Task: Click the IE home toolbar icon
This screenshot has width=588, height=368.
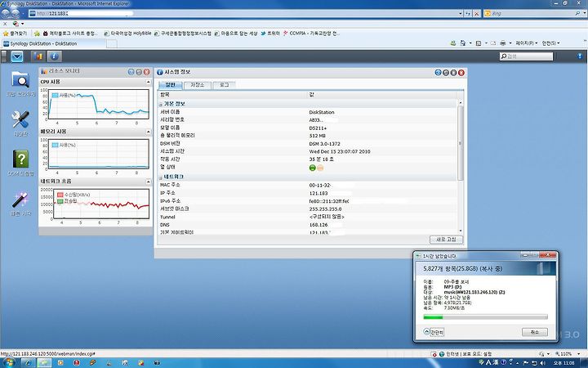Action: tap(463, 43)
